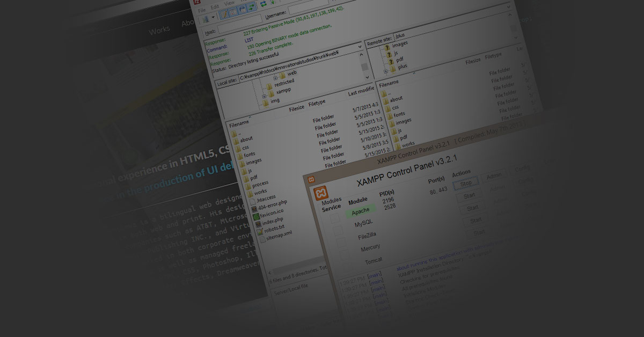
Task: Stop the Apache module in XAMPP
Action: pyautogui.click(x=466, y=184)
